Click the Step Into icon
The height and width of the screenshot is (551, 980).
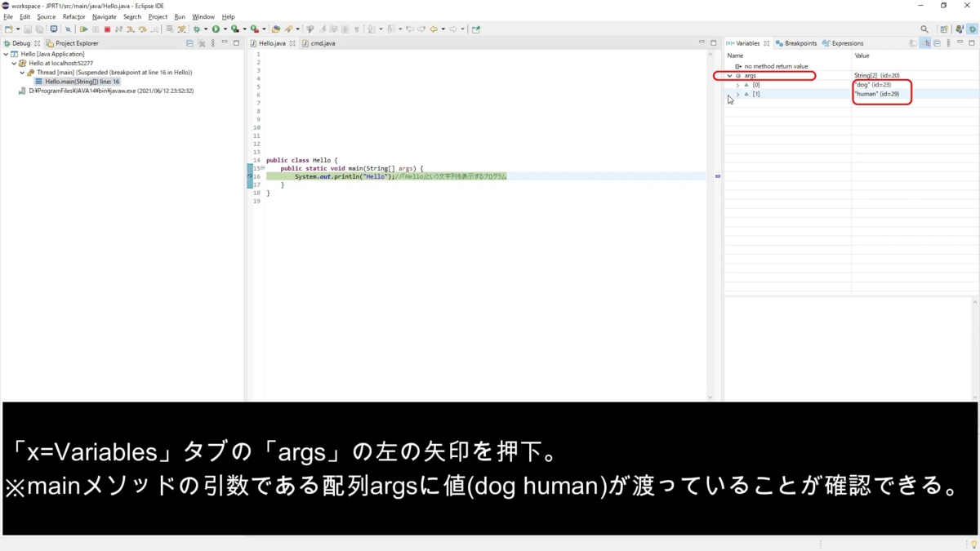[130, 29]
